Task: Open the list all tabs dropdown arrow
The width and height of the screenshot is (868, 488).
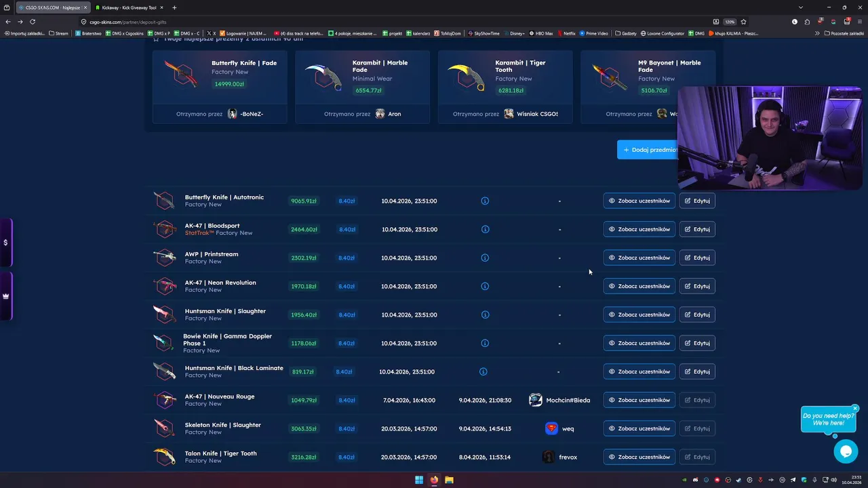Action: point(800,7)
